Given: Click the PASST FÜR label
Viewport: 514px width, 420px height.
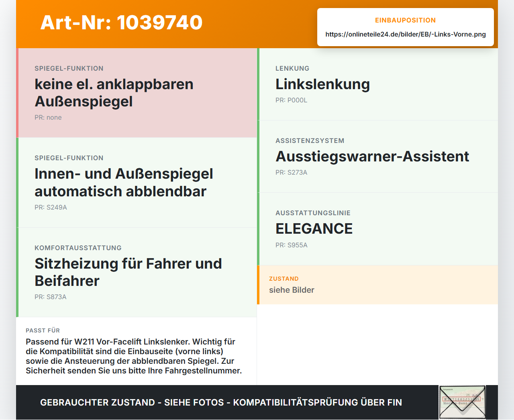Looking at the screenshot, I should pos(43,330).
